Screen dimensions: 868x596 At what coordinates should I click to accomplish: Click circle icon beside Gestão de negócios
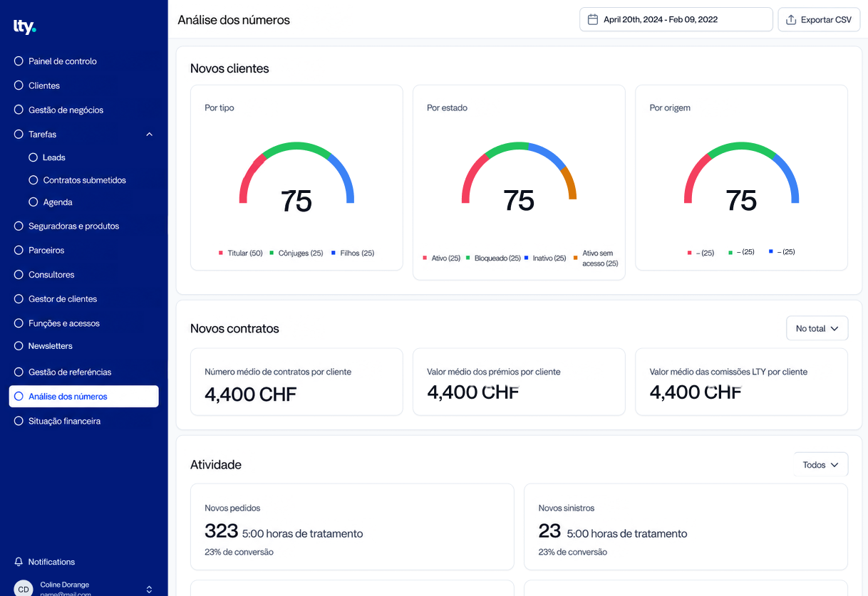(x=19, y=110)
